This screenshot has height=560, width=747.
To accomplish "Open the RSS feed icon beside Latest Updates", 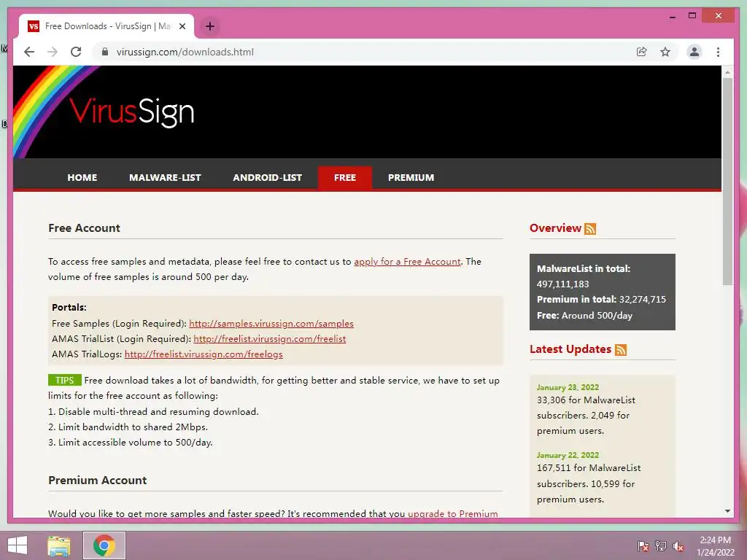I will tap(620, 349).
